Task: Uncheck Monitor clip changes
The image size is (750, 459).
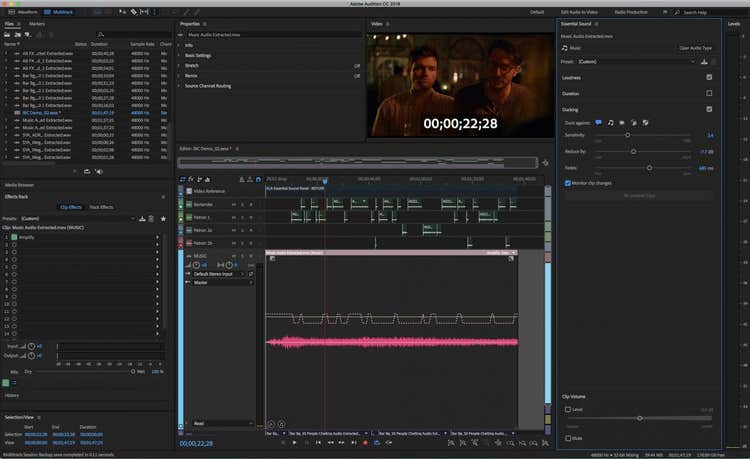Action: (x=567, y=183)
